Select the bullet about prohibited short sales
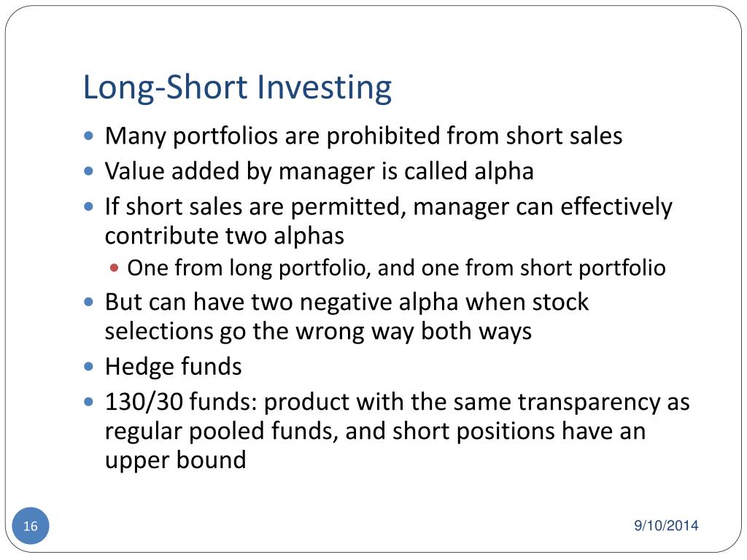Image resolution: width=747 pixels, height=560 pixels. pyautogui.click(x=363, y=136)
